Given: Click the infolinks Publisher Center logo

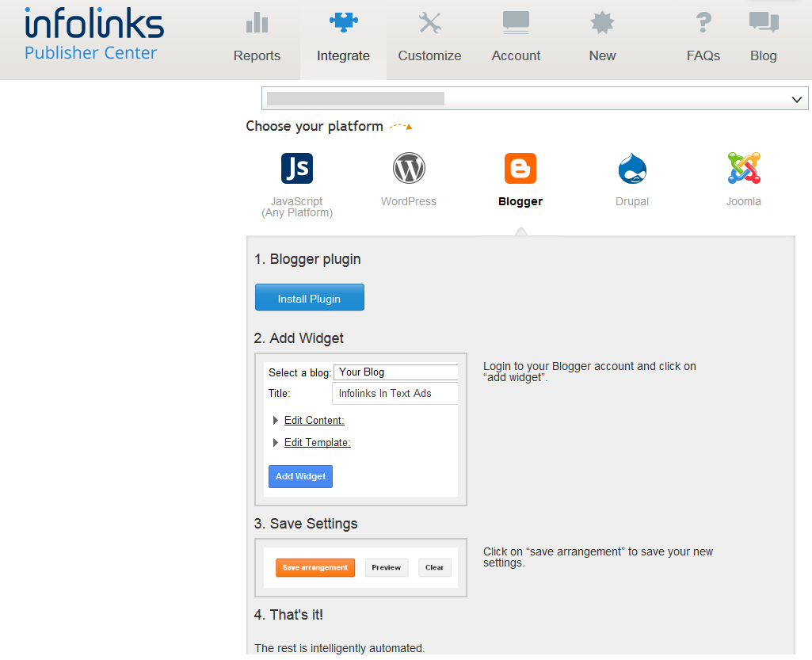Looking at the screenshot, I should (94, 35).
